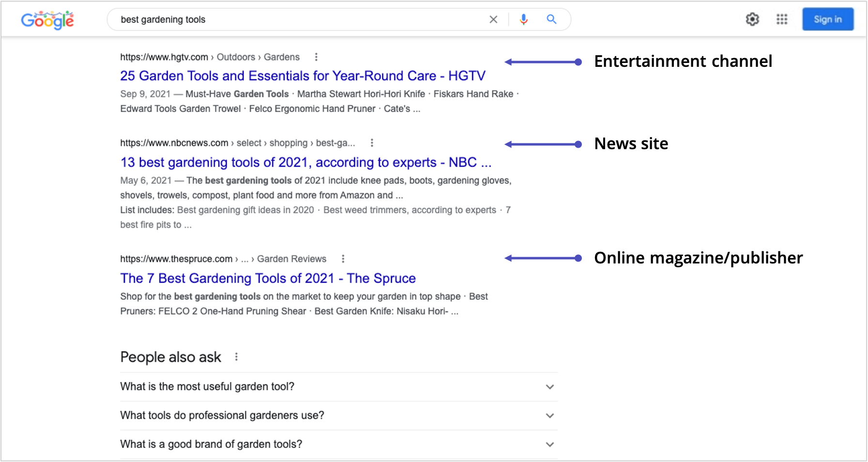The height and width of the screenshot is (462, 868).
Task: Open more options for nbcnews.com result
Action: [372, 143]
